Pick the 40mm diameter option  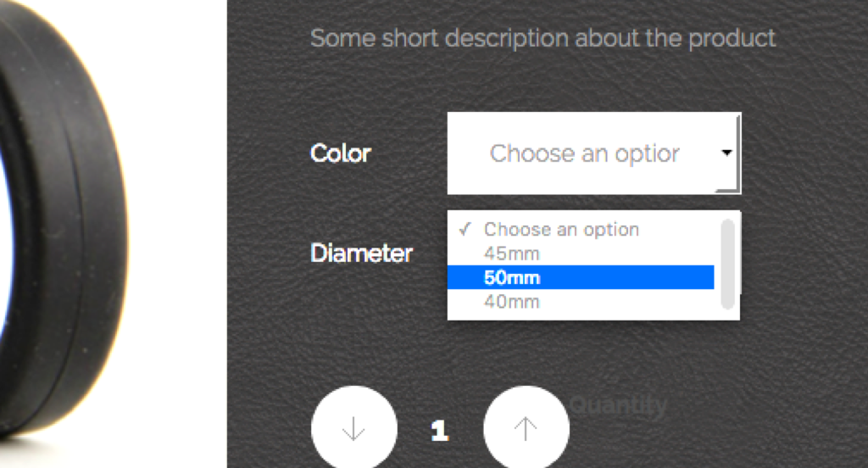[512, 301]
